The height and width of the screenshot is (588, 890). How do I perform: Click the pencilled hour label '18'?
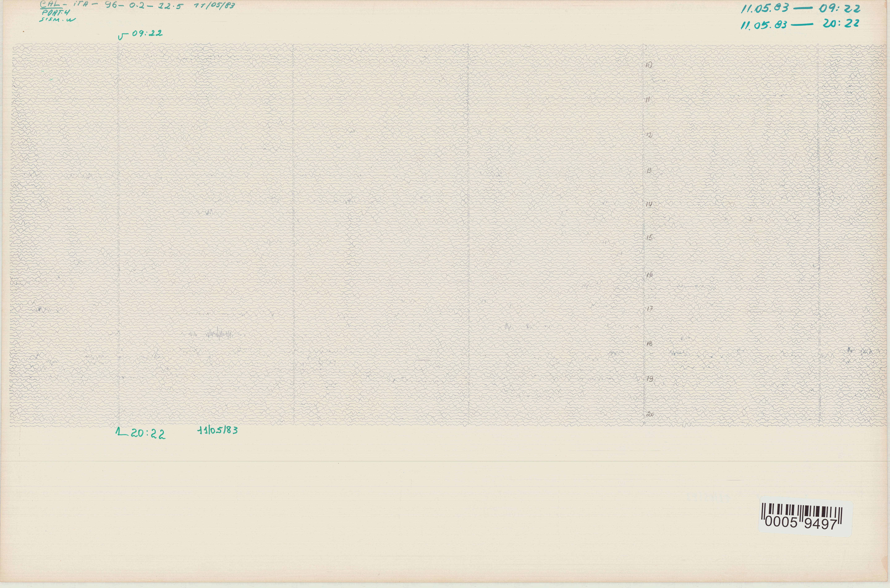tap(650, 343)
